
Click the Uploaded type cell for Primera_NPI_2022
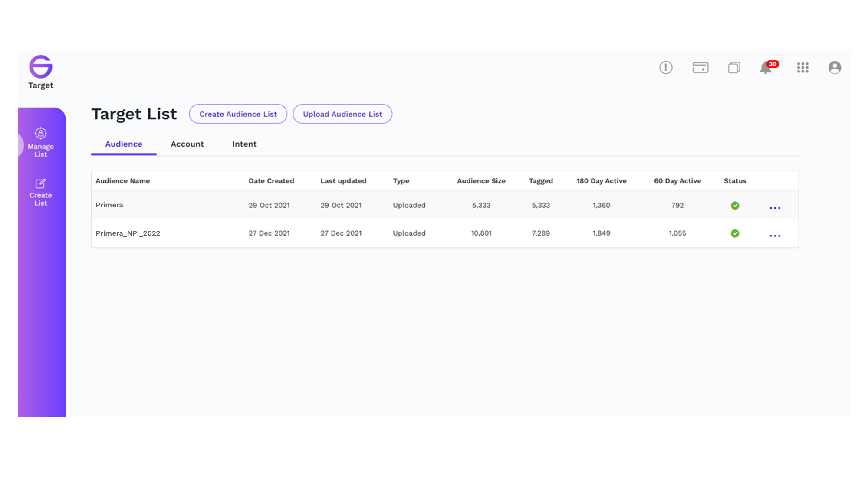409,233
